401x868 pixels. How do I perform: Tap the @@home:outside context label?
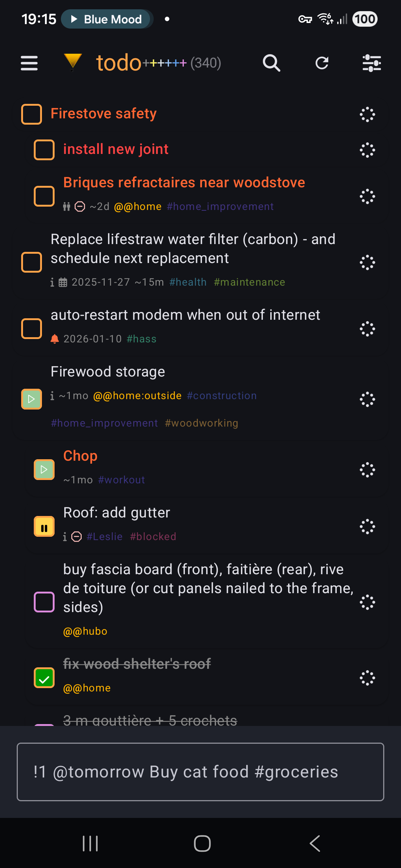pyautogui.click(x=137, y=396)
